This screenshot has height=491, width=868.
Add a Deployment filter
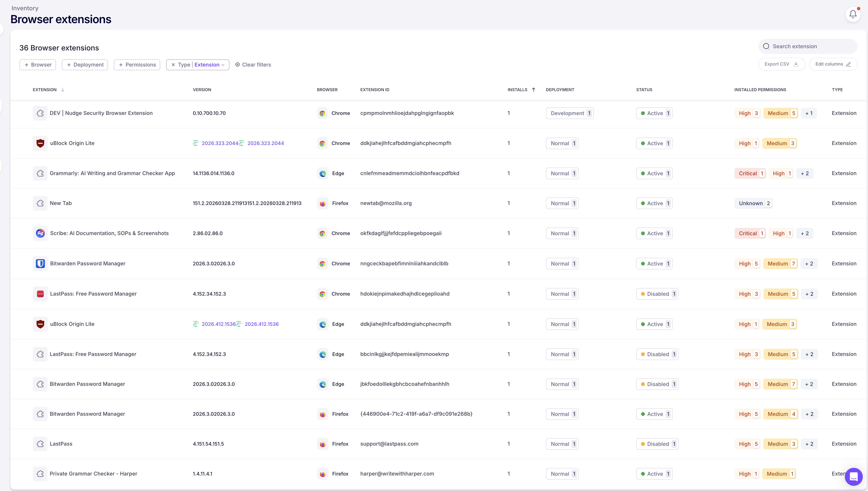tap(85, 65)
